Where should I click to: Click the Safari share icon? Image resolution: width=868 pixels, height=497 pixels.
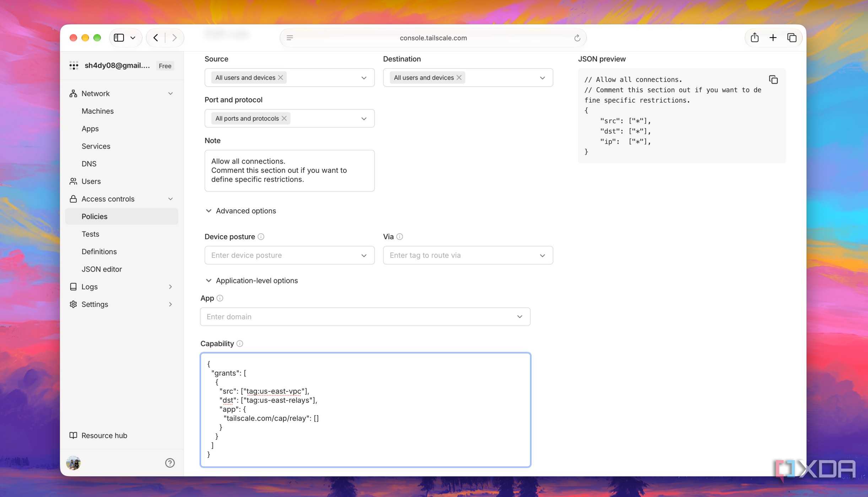pos(754,38)
